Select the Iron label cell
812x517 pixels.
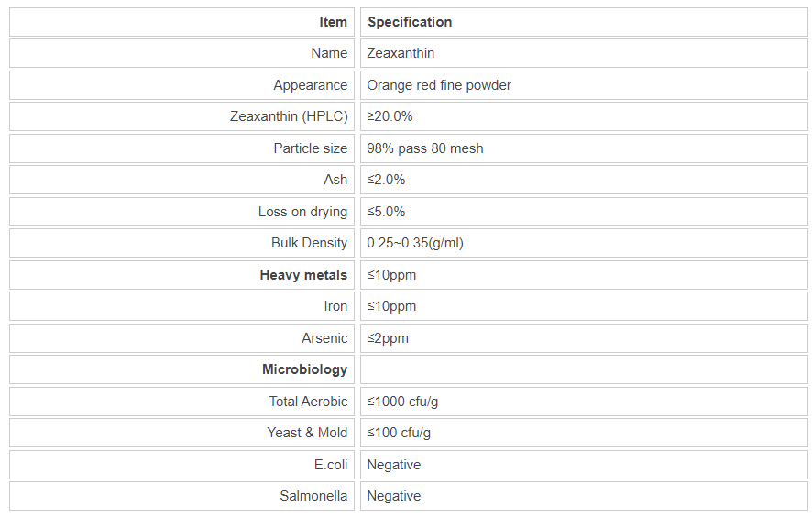tap(335, 306)
